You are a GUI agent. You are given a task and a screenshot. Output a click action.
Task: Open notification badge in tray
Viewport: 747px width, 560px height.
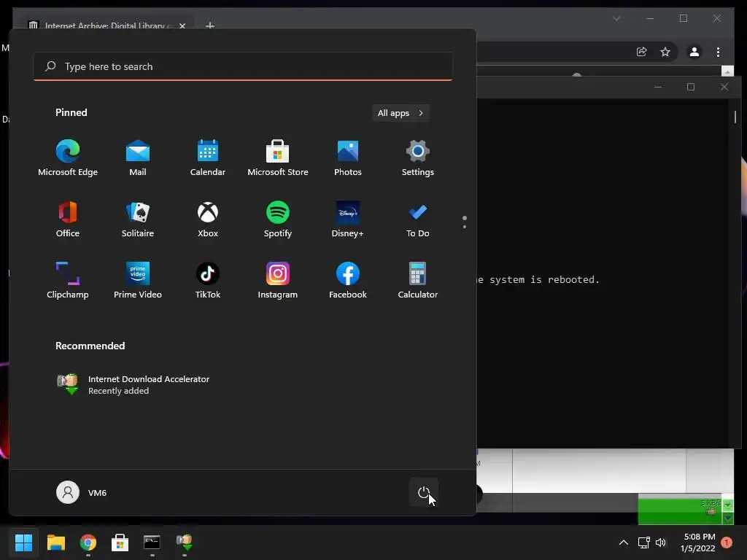tap(727, 542)
